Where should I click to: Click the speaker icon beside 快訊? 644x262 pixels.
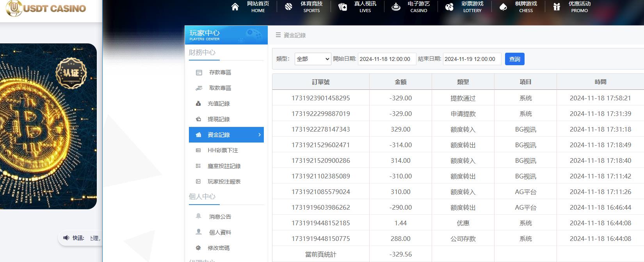coord(66,238)
